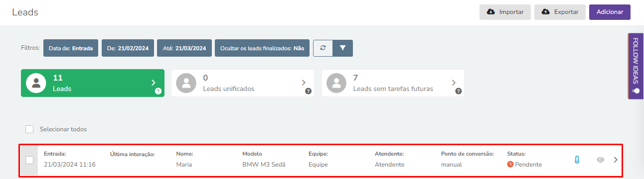Click the thermometer icon on Maria's lead
Image resolution: width=644 pixels, height=179 pixels.
[x=577, y=160]
